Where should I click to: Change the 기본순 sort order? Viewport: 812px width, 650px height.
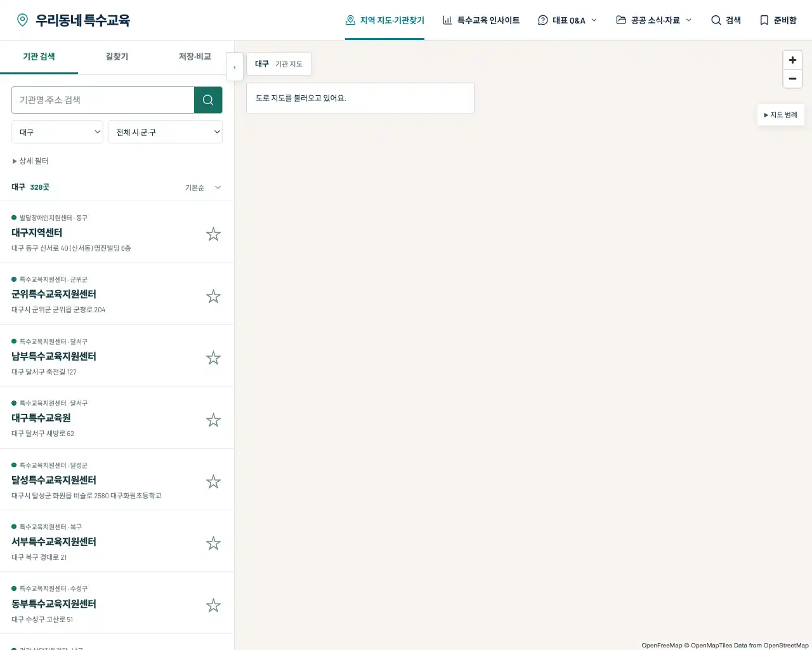pos(203,188)
